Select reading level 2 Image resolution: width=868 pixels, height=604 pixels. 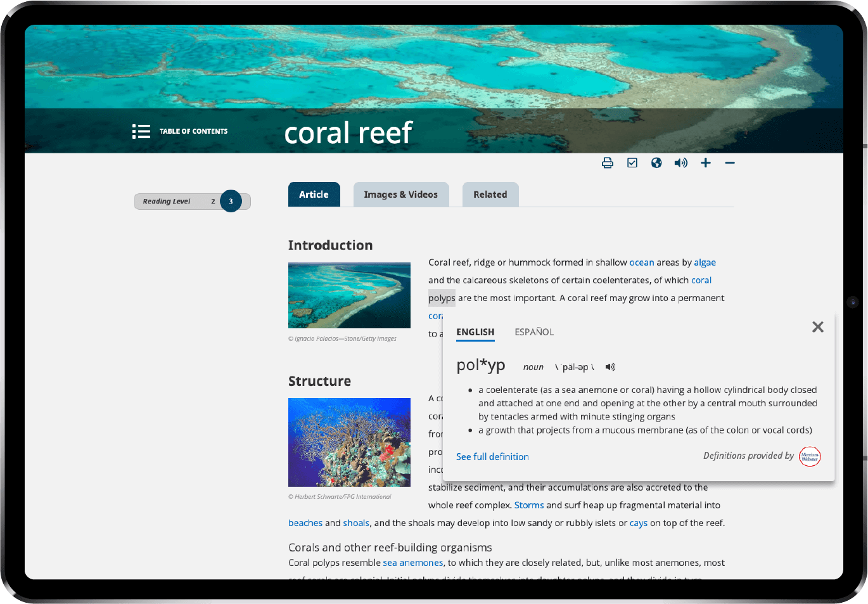coord(213,202)
